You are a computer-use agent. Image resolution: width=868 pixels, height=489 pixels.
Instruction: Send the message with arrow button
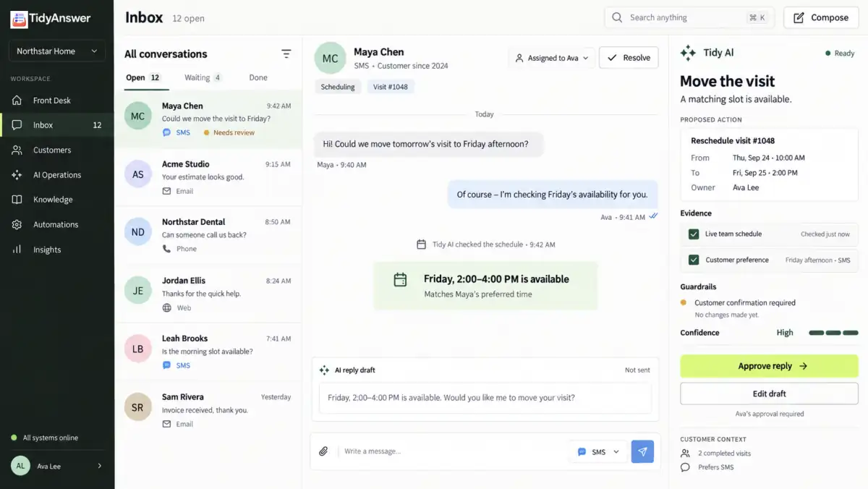642,451
